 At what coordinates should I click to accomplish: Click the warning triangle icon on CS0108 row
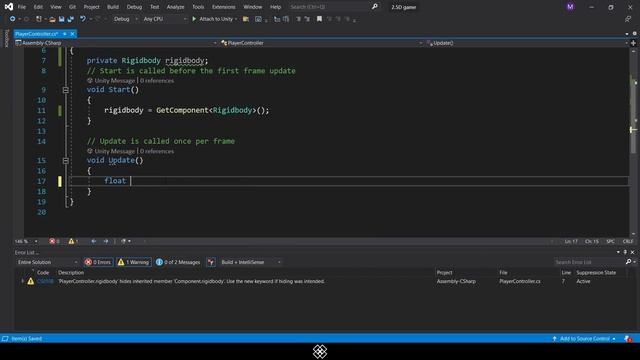pyautogui.click(x=31, y=281)
